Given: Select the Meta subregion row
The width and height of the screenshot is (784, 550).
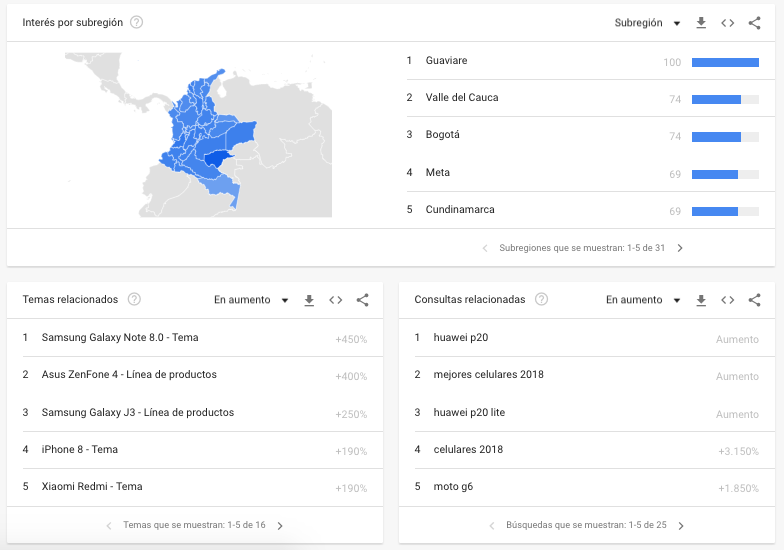Looking at the screenshot, I should click(590, 173).
